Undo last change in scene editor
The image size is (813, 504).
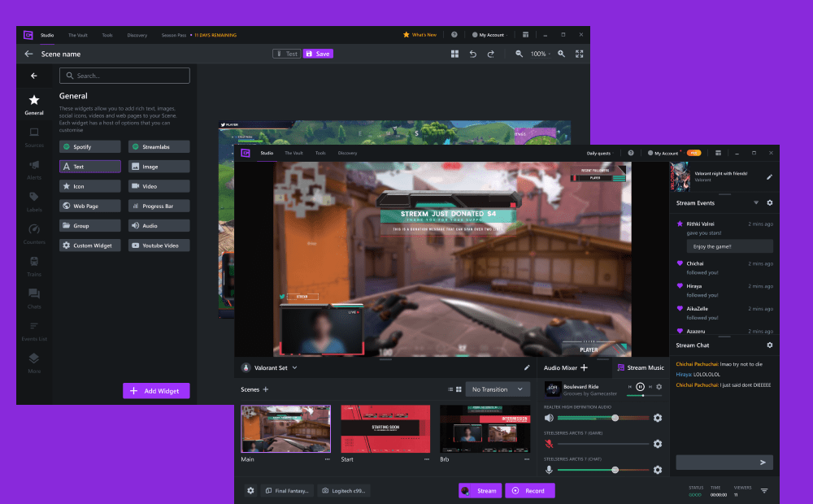[473, 54]
